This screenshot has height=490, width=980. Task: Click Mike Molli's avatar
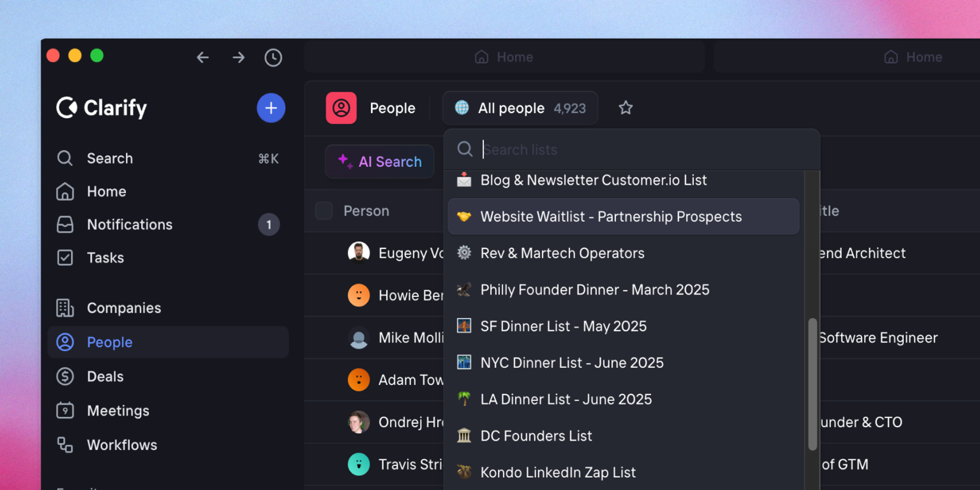point(359,338)
